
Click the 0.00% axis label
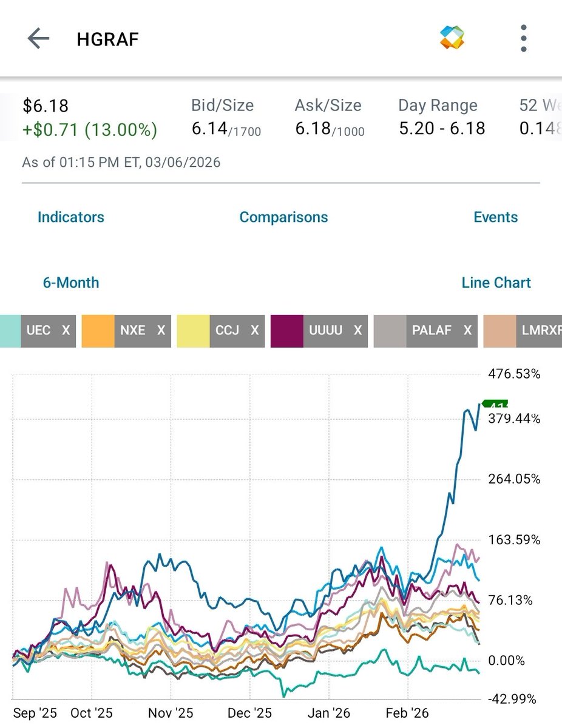(506, 661)
